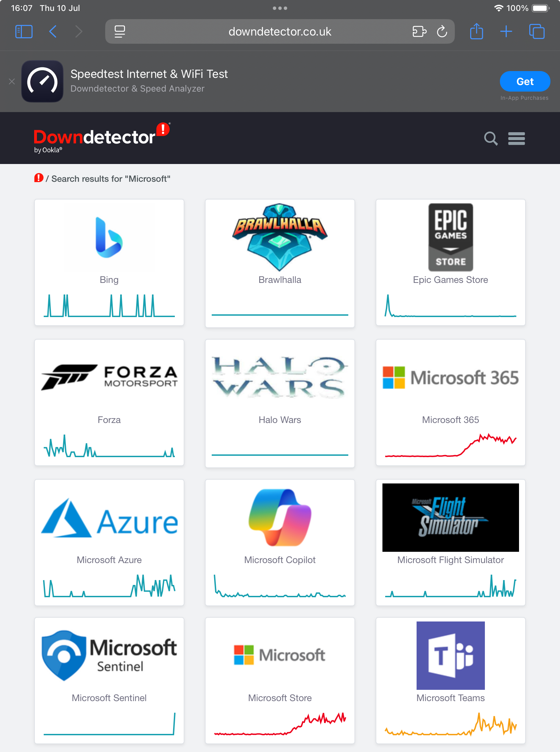View Flight Simulator outage chart
Screen dimensions: 560x752
[451, 586]
